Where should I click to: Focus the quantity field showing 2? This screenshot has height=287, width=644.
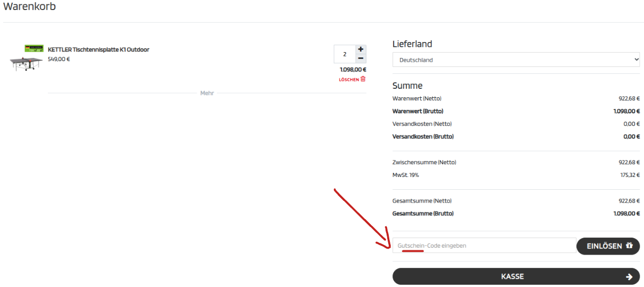[345, 54]
